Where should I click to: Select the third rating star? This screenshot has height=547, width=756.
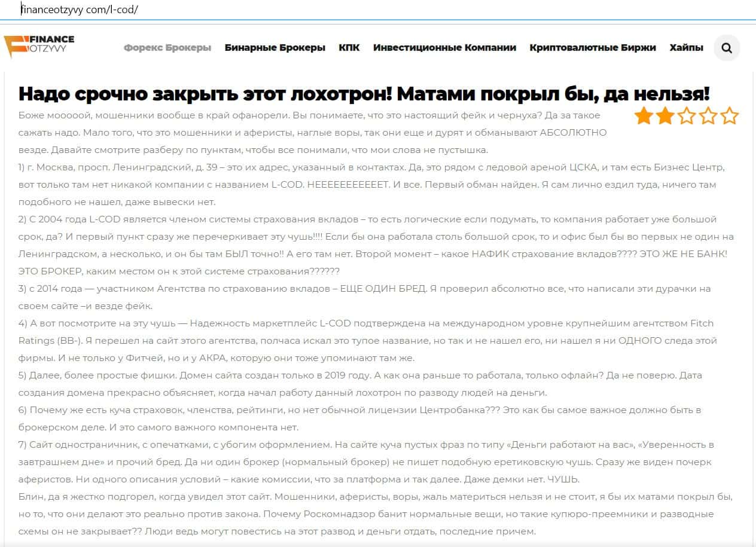(x=687, y=116)
